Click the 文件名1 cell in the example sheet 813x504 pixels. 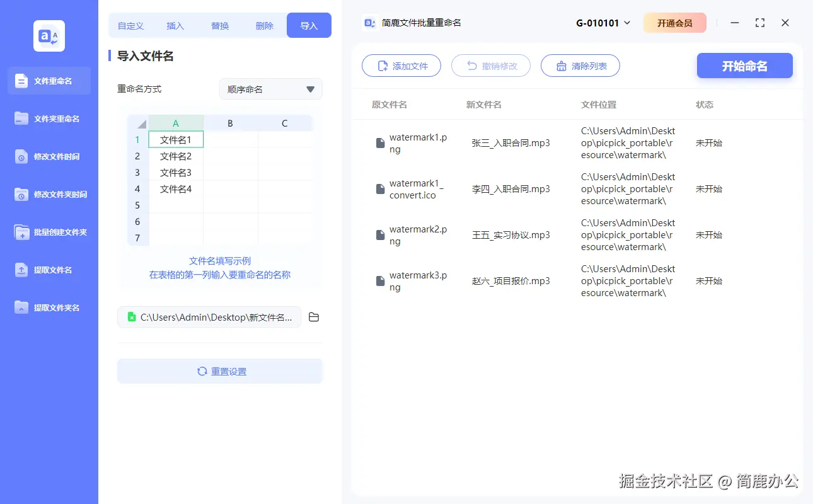tap(176, 139)
